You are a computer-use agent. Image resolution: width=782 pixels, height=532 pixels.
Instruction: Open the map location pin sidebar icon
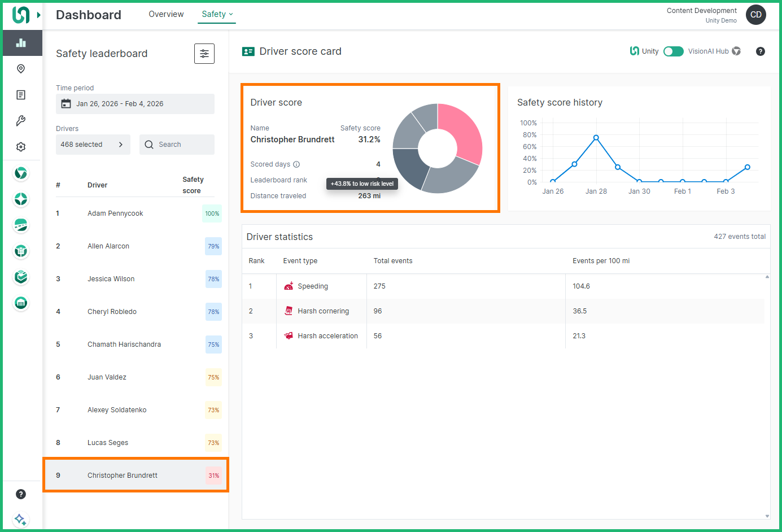pyautogui.click(x=21, y=69)
